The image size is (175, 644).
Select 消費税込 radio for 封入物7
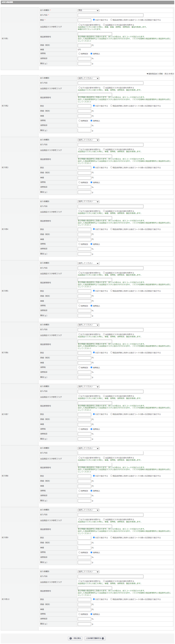coord(91,429)
